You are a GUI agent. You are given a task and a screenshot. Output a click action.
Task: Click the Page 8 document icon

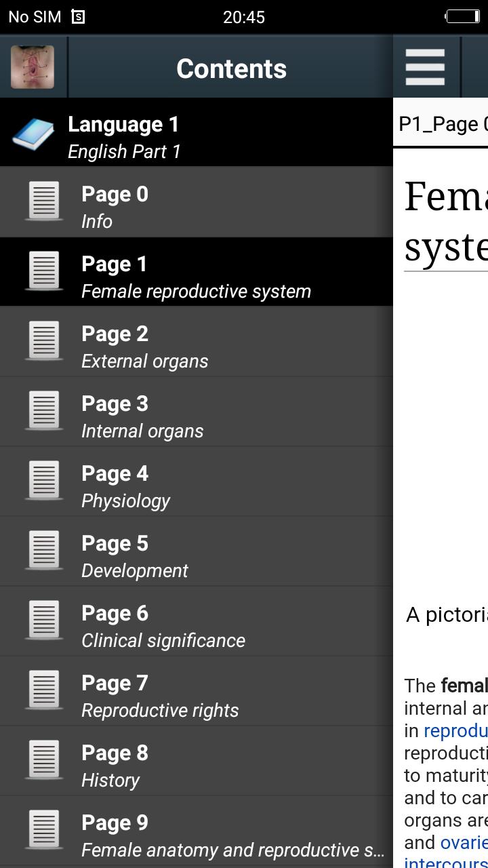coord(44,760)
